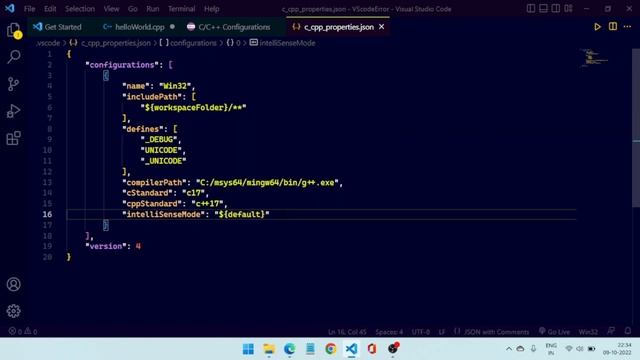Open the View menu
The image size is (640, 360).
[x=111, y=9]
